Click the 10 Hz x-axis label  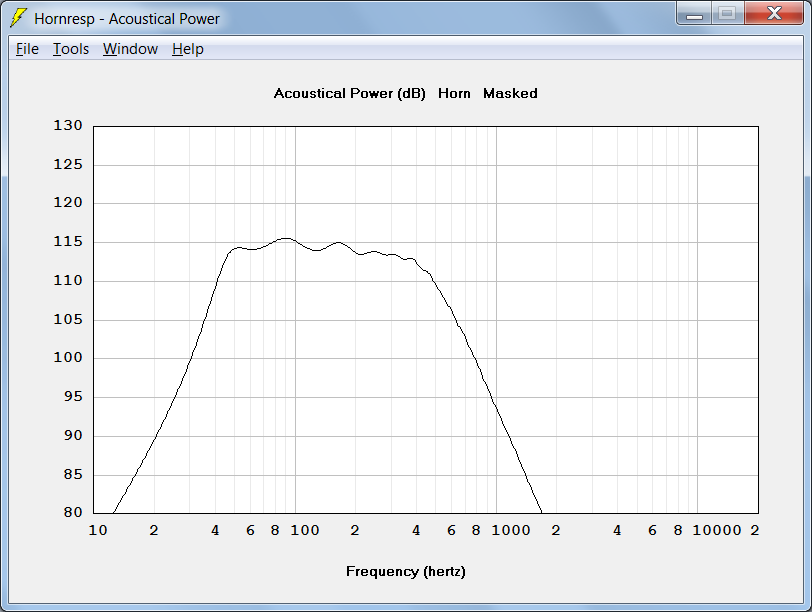98,530
